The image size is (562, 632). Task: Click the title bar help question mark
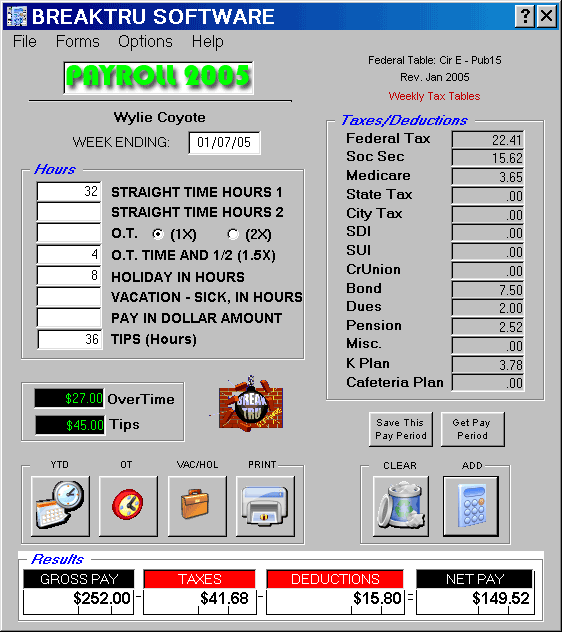coord(525,17)
